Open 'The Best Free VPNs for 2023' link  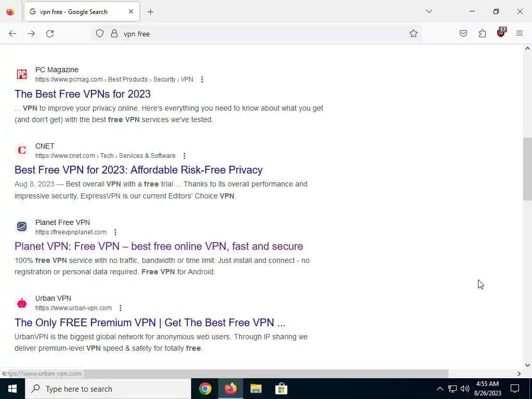[83, 94]
